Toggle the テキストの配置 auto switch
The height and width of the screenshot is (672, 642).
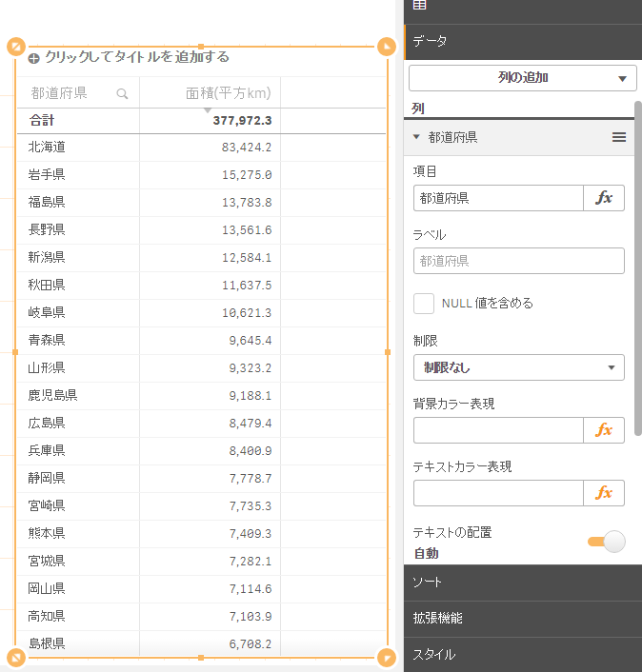607,542
